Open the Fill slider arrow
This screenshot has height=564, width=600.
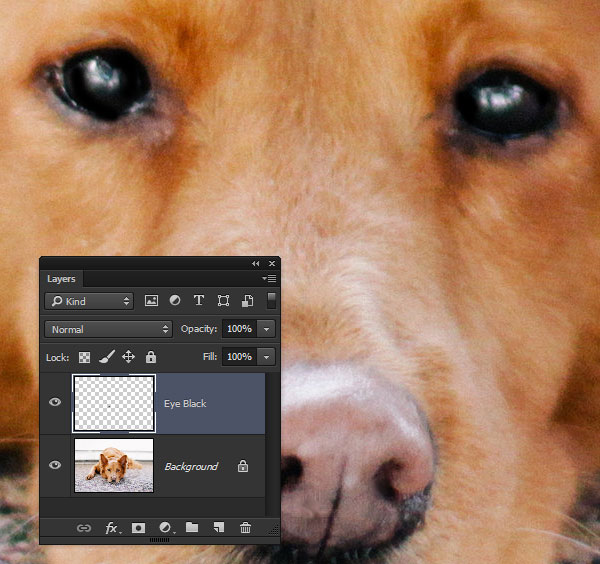tap(266, 357)
